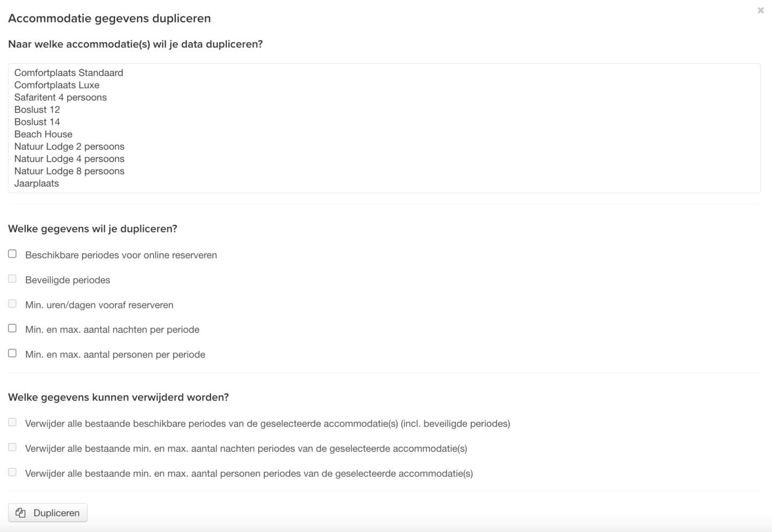
Task: Close the duplicate dialog with the X icon
Action: (x=760, y=10)
